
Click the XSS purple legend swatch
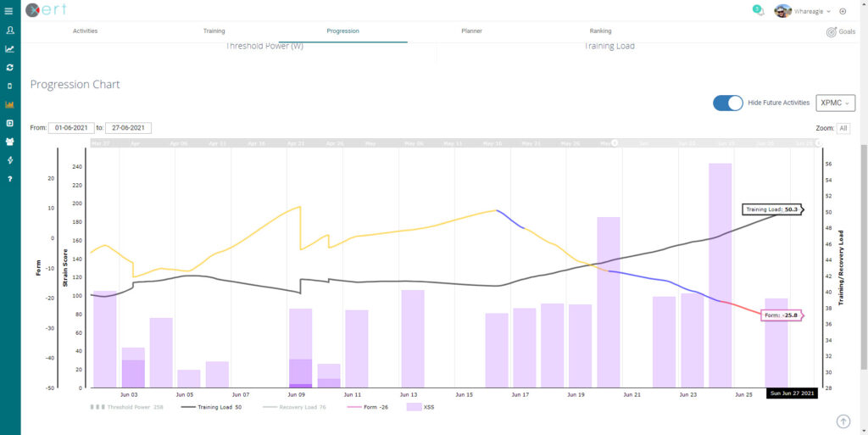pyautogui.click(x=414, y=407)
